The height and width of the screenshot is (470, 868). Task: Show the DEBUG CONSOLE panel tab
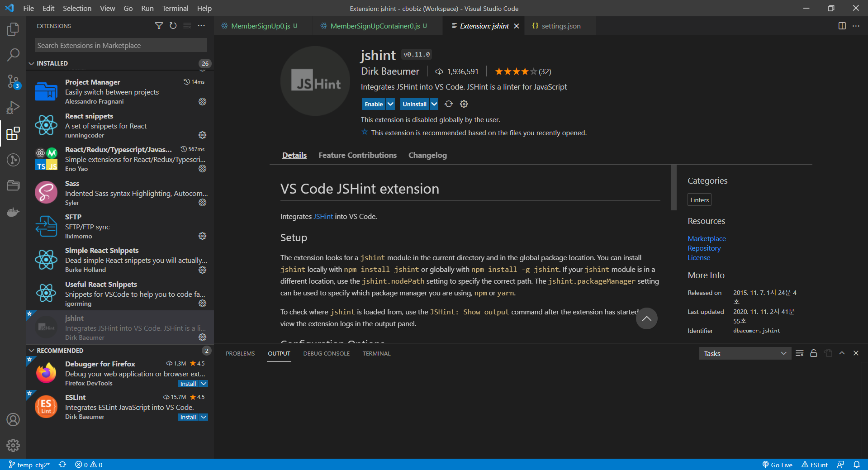tap(326, 353)
